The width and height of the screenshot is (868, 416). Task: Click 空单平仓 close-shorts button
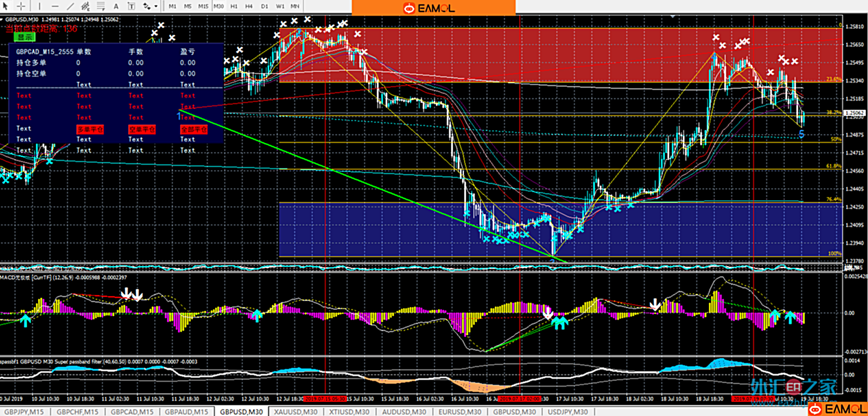142,130
